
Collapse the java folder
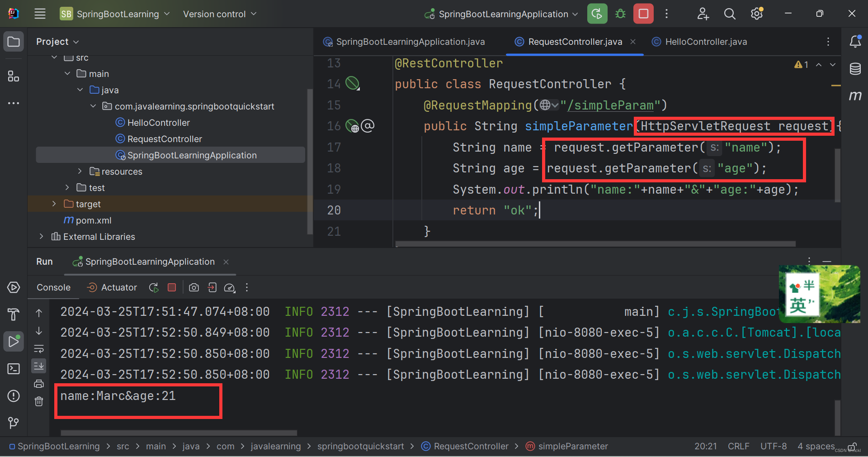coord(80,90)
